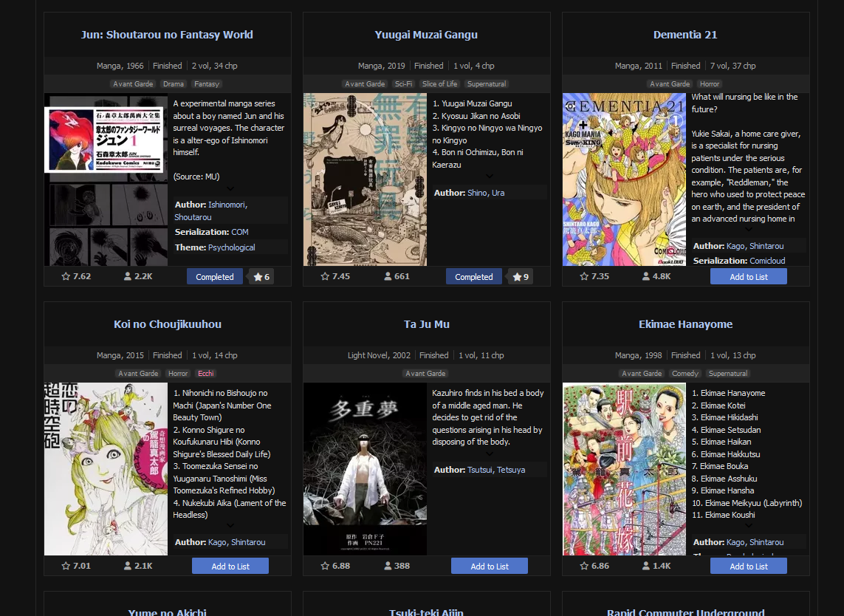Open the Jun: Shoutarou cover thumbnail
Viewport: 844px width, 616px height.
point(106,179)
